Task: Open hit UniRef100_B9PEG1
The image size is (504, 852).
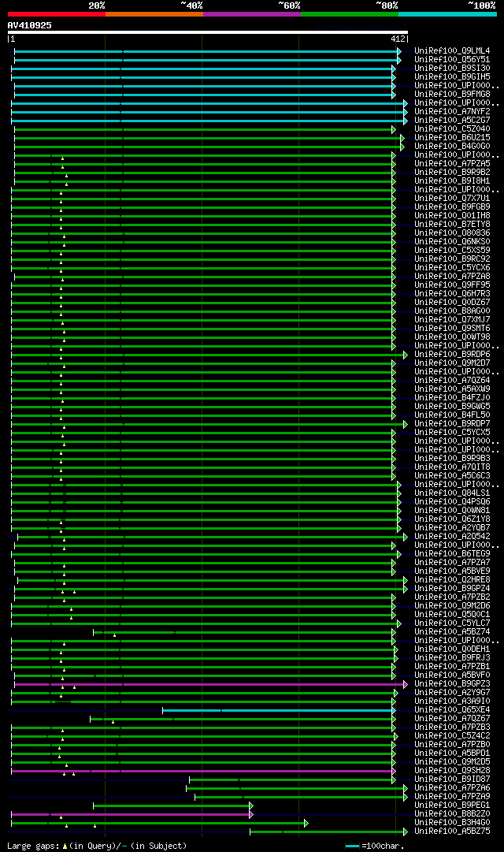Action: 452,805
